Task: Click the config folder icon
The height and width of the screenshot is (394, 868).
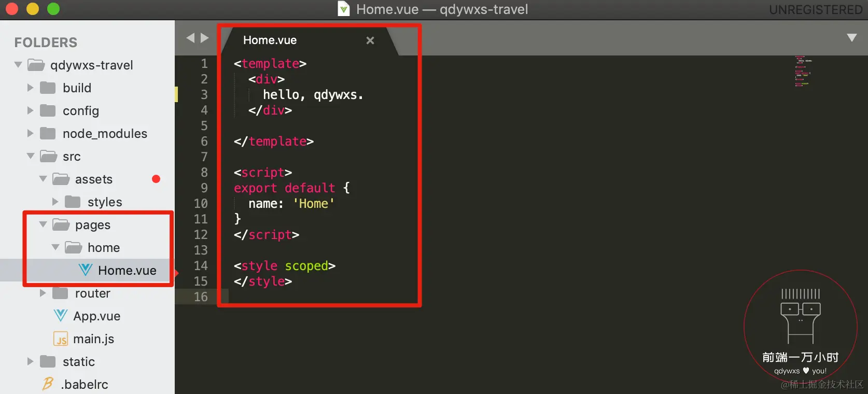Action: tap(48, 110)
